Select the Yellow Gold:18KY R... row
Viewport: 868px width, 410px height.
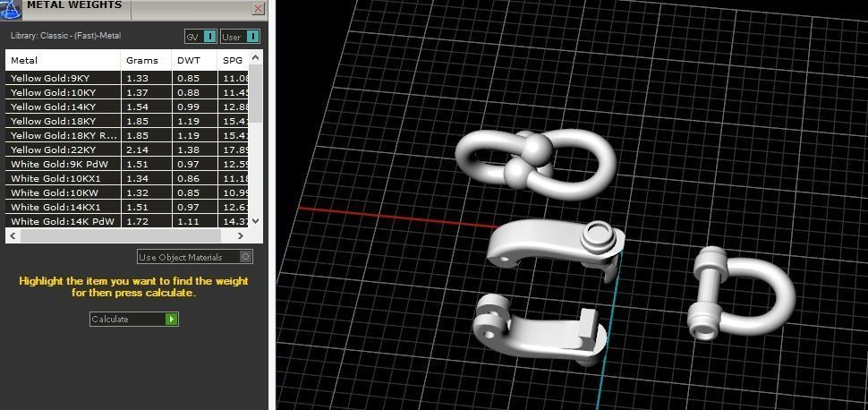click(x=127, y=136)
